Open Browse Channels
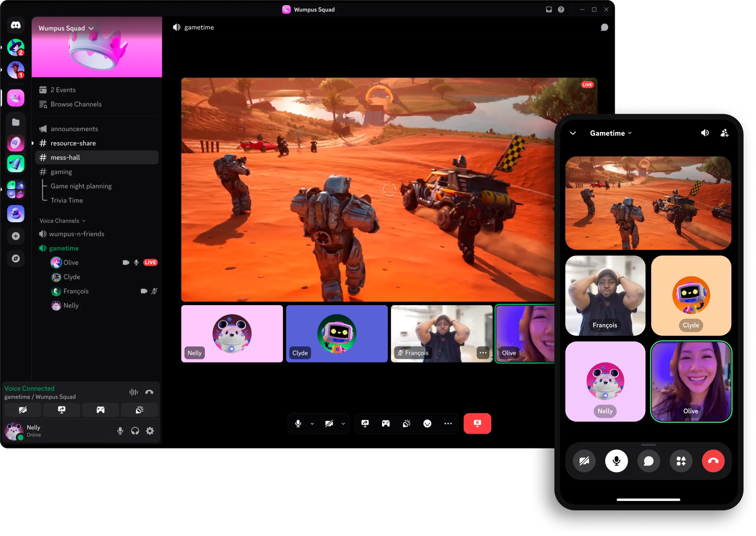The width and height of the screenshot is (756, 536). coord(76,104)
